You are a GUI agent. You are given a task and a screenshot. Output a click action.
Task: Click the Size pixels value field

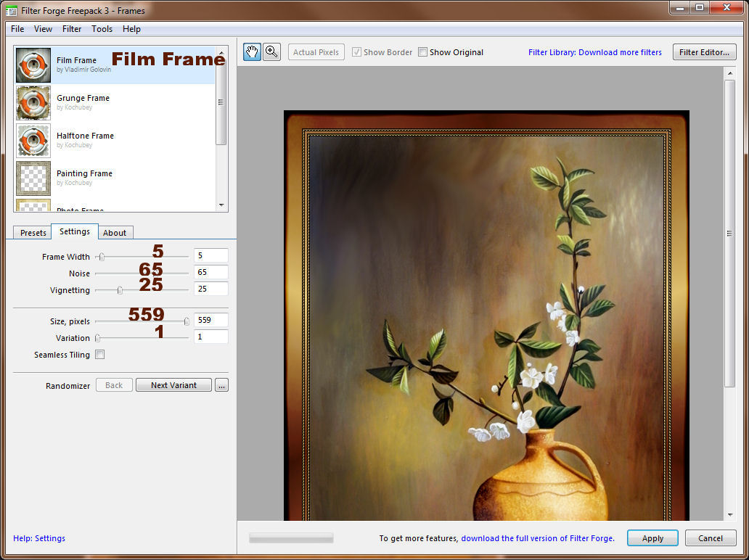[x=211, y=320]
